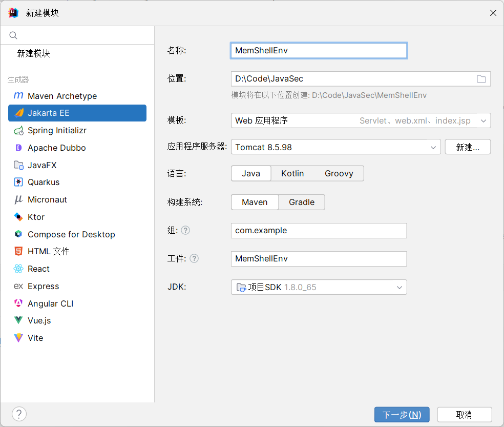The width and height of the screenshot is (504, 427).
Task: Choose Gradle build system
Action: 302,202
